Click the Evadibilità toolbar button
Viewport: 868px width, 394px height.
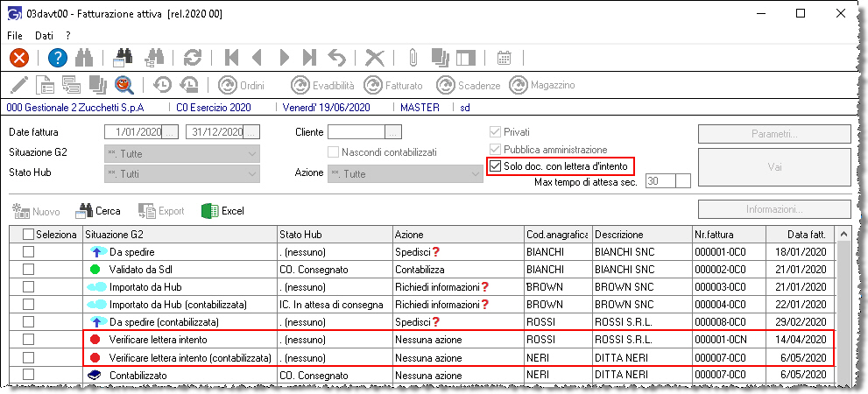point(322,85)
